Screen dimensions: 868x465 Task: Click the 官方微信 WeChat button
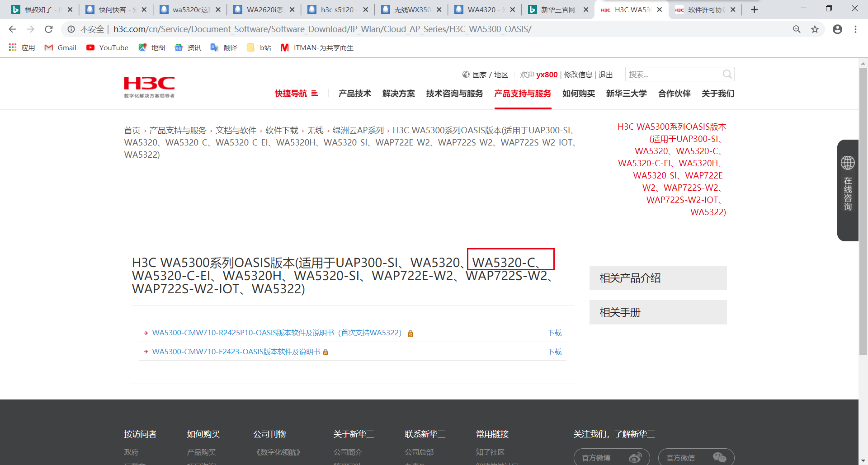[x=696, y=457]
